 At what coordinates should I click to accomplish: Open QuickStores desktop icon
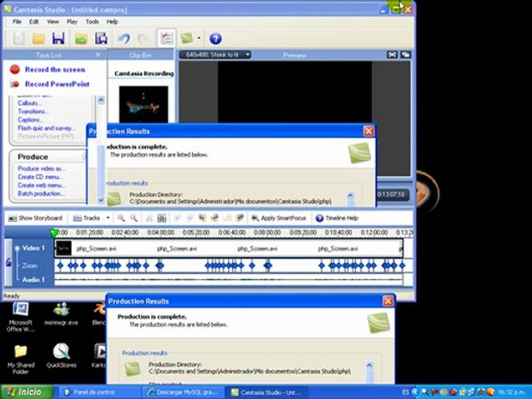(62, 356)
